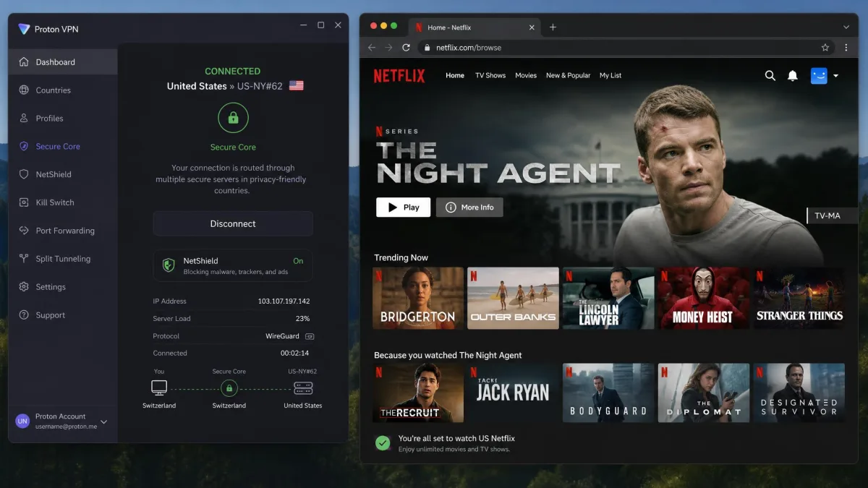This screenshot has width=868, height=488.
Task: Open the Outer Banks thumbnail
Action: point(513,299)
